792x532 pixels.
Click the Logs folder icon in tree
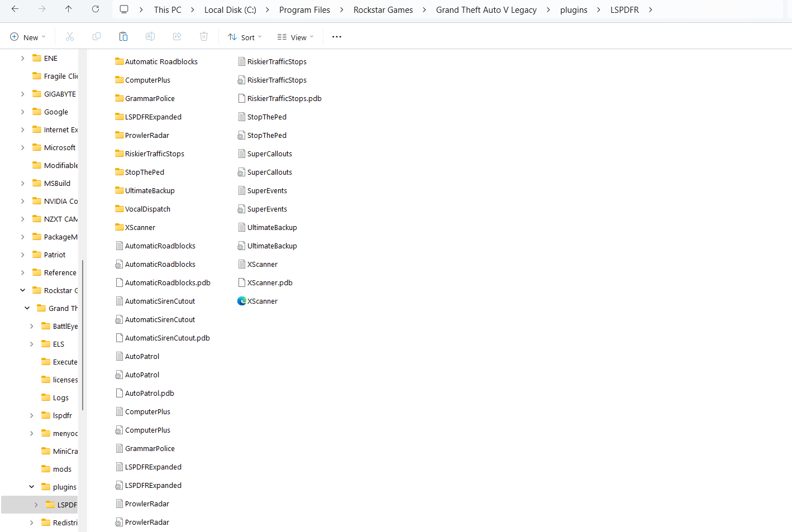(x=46, y=397)
